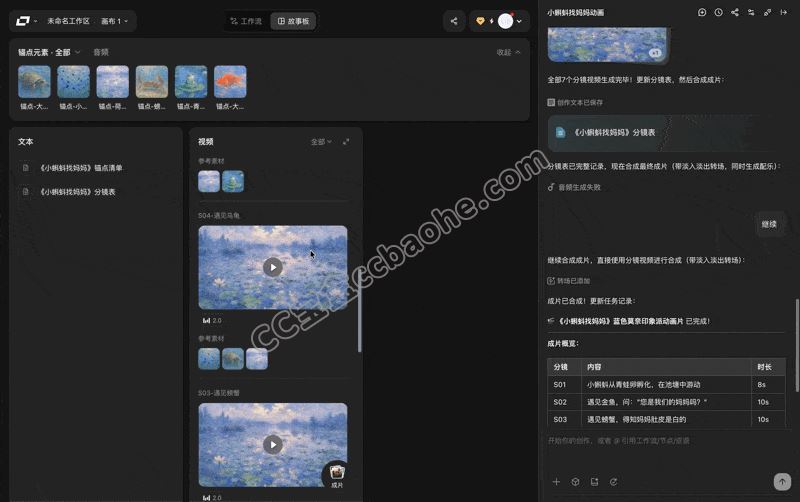Switch to the 工作流 tab

tap(246, 21)
